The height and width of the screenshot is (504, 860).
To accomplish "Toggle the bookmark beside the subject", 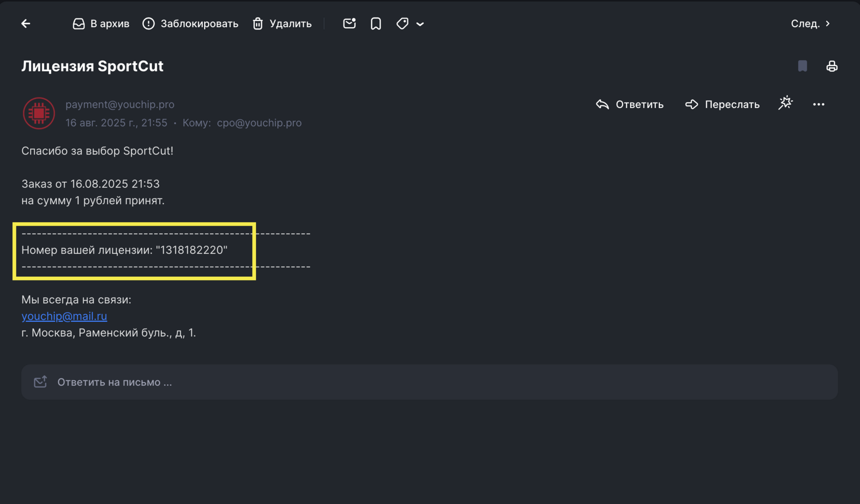I will [802, 66].
